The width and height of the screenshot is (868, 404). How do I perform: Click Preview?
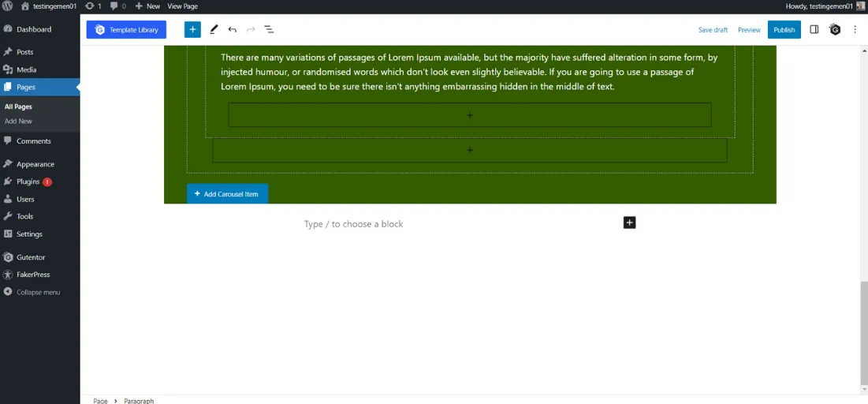pyautogui.click(x=749, y=30)
